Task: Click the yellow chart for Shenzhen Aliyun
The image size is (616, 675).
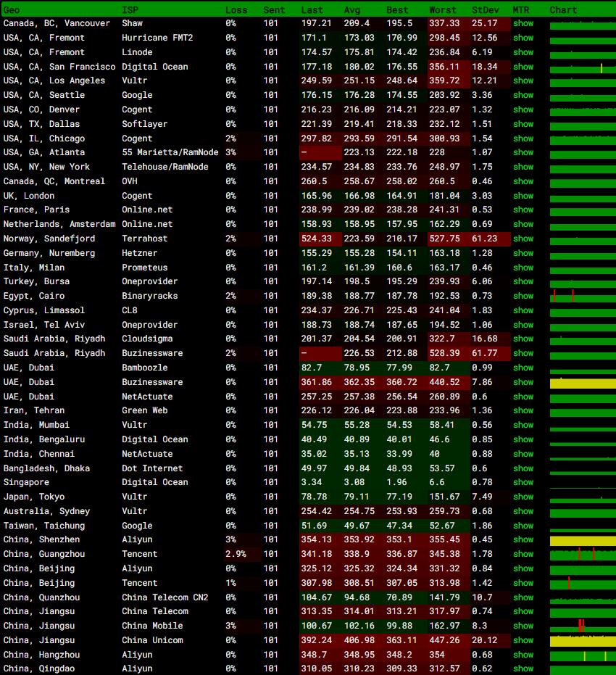Action: tap(583, 541)
